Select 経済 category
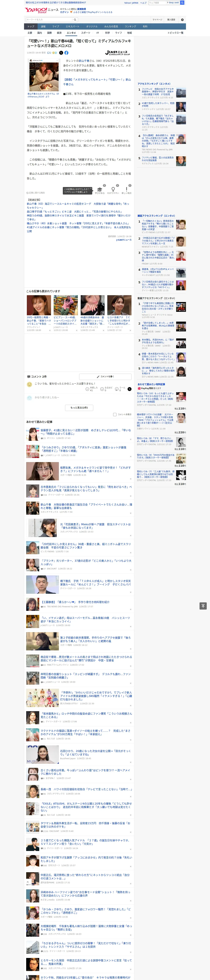210x980 pixels. (59, 33)
